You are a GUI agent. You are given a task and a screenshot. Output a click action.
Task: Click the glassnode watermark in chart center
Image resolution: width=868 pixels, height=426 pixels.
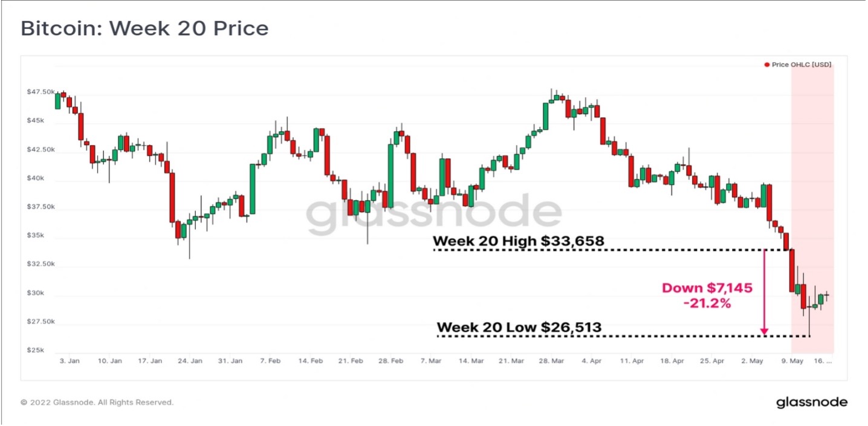pos(433,215)
